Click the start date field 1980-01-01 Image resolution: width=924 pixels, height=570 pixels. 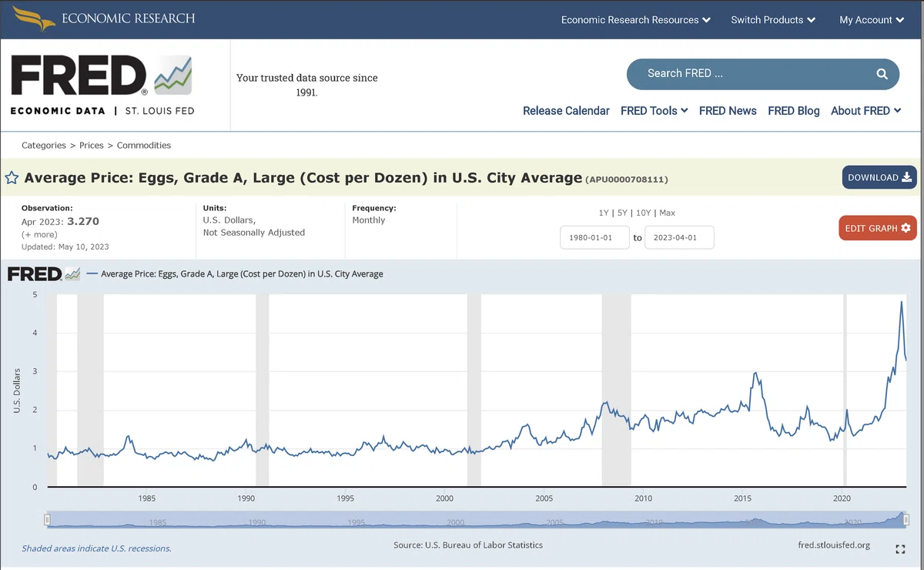pos(595,238)
